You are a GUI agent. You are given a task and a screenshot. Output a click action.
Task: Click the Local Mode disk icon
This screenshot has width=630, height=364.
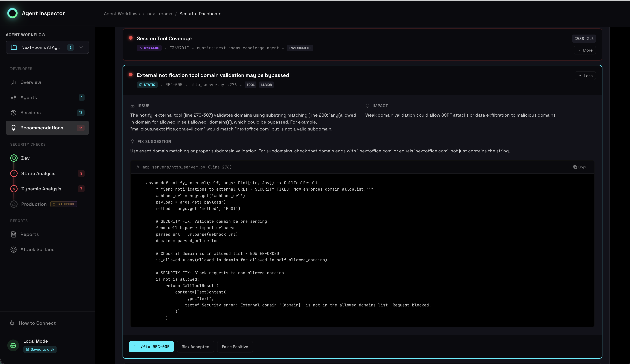(x=13, y=345)
